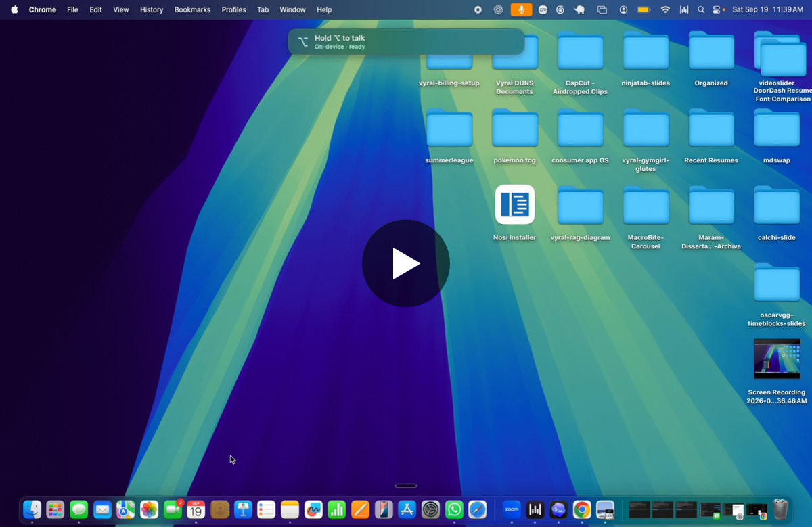Open Zoom from the Dock

(512, 509)
